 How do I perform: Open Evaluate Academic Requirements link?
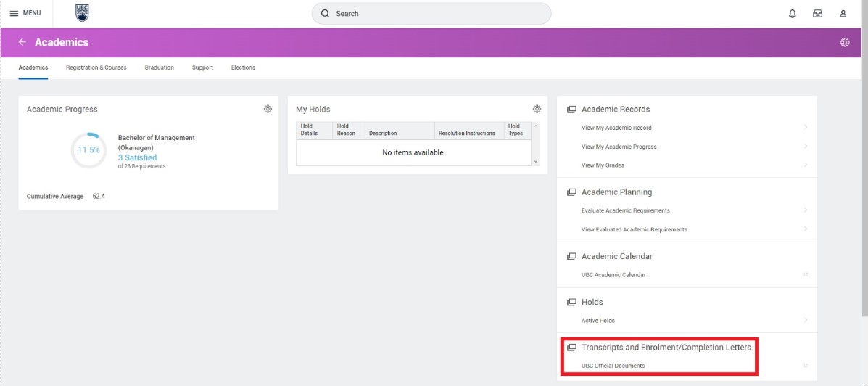click(626, 210)
